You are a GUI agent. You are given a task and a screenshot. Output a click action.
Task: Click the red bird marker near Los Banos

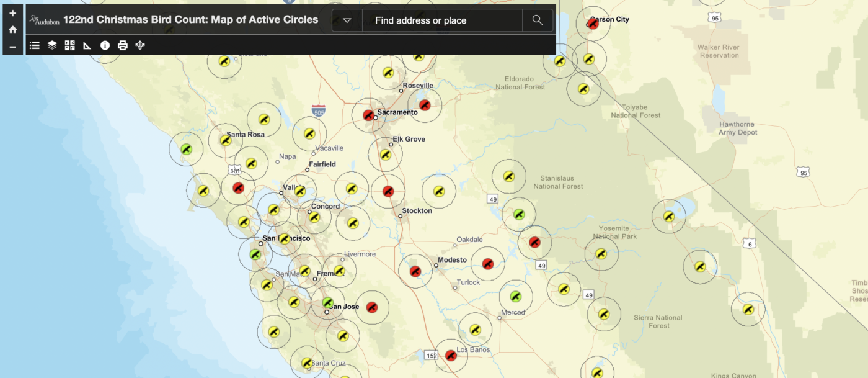[x=451, y=355]
